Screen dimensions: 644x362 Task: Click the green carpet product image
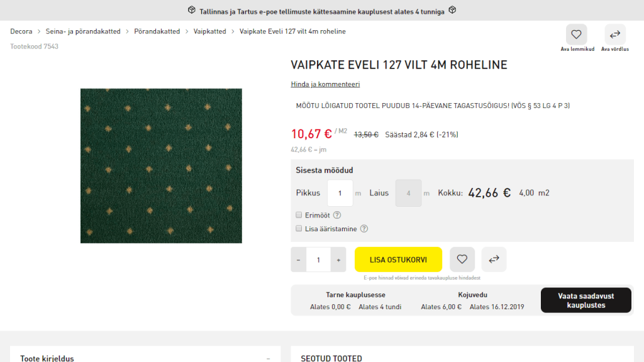pos(160,166)
